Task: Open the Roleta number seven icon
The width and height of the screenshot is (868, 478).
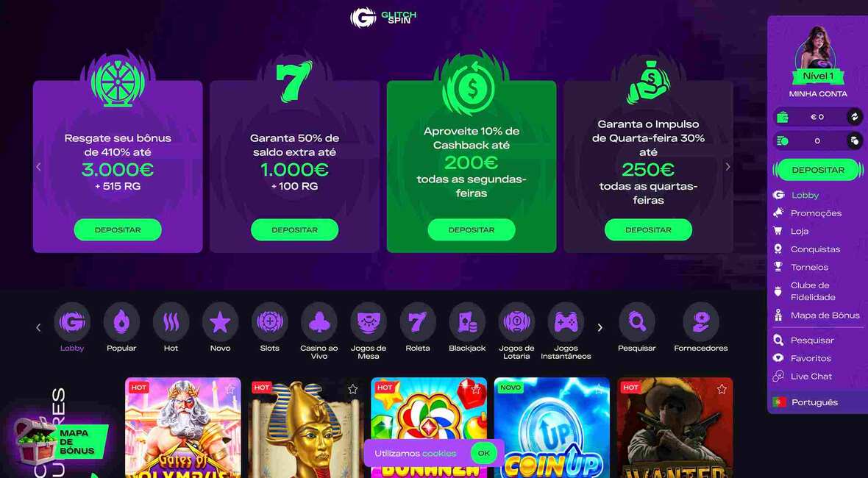Action: [417, 321]
